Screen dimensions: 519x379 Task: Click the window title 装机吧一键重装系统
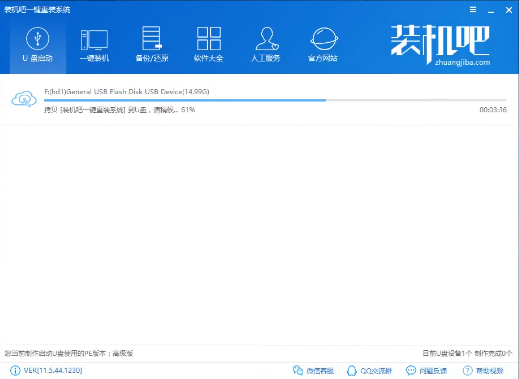(37, 10)
